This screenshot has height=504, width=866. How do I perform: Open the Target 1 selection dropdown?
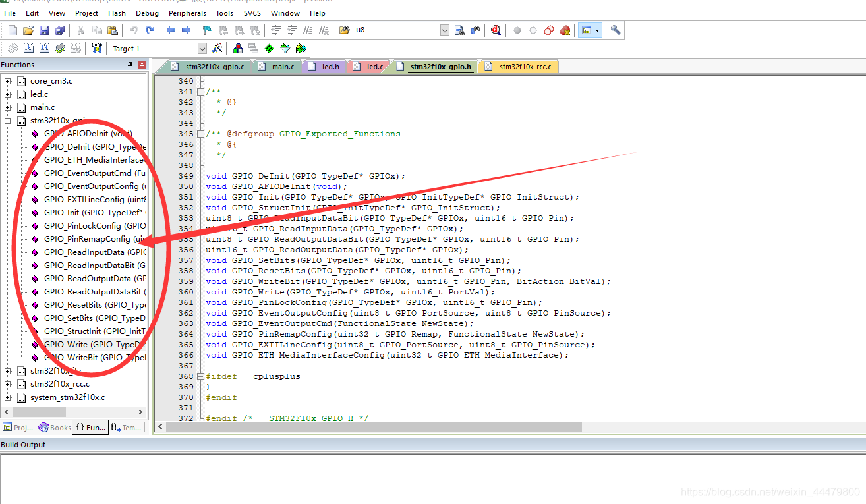[202, 49]
